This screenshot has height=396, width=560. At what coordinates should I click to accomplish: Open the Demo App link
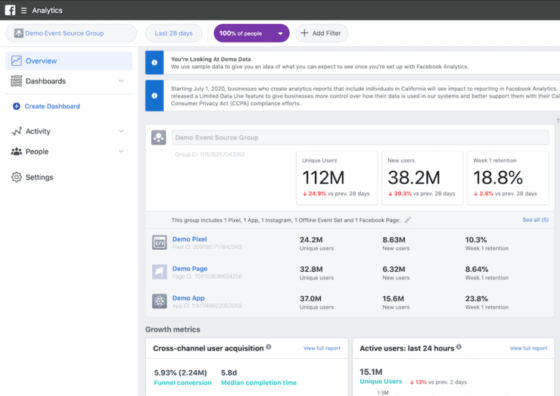click(188, 298)
